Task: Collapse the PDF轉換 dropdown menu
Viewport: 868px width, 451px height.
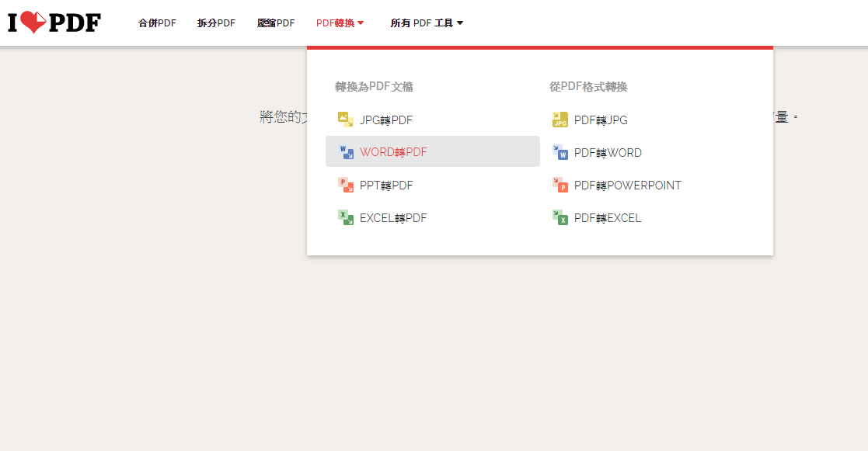Action: (x=340, y=23)
